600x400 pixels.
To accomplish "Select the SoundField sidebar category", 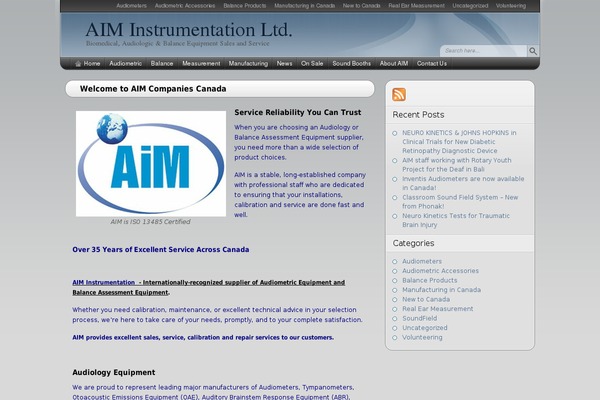I will click(419, 318).
